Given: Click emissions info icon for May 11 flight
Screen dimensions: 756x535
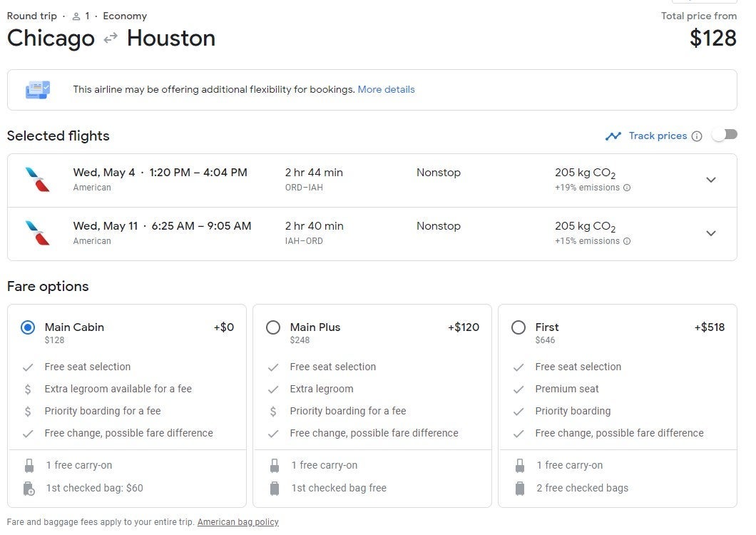Looking at the screenshot, I should (x=627, y=242).
